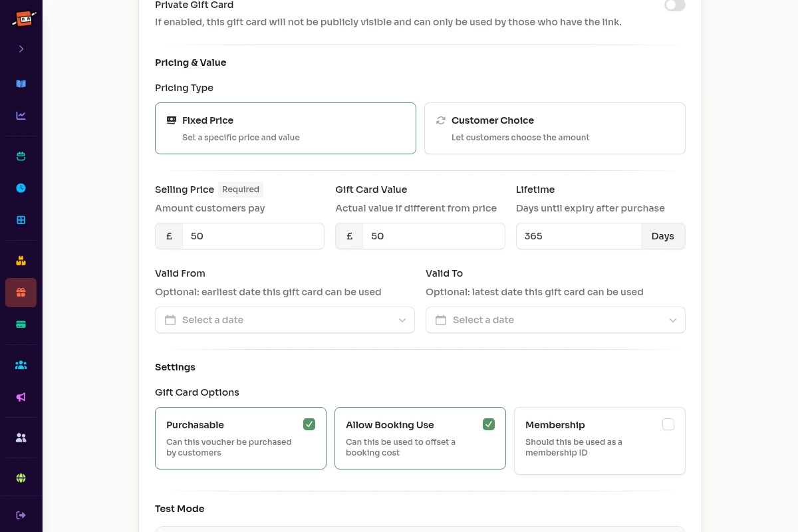The width and height of the screenshot is (798, 532).
Task: Click the Settings section heading
Action: [175, 367]
